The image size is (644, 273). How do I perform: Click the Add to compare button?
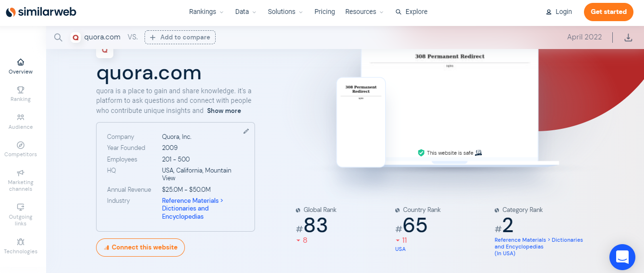180,37
